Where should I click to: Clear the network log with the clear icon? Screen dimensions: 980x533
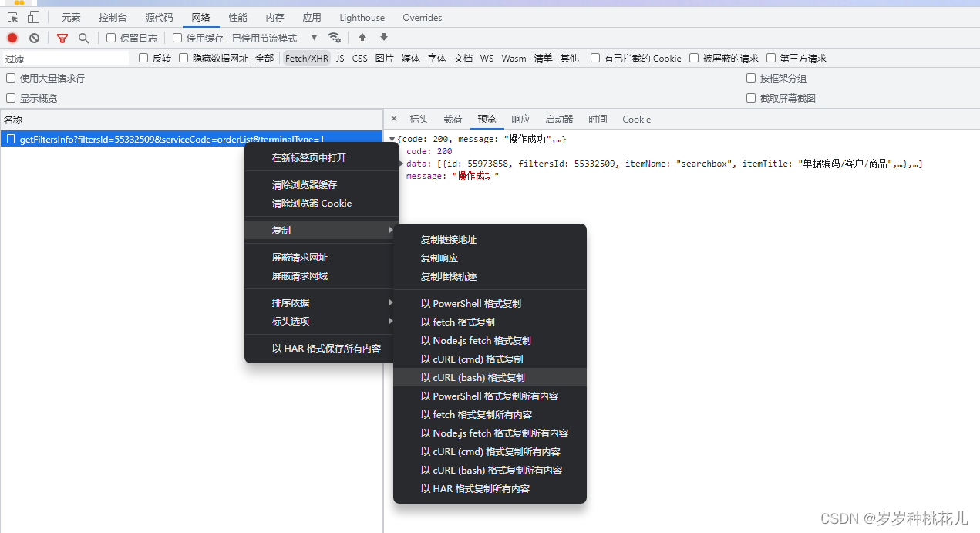(33, 37)
